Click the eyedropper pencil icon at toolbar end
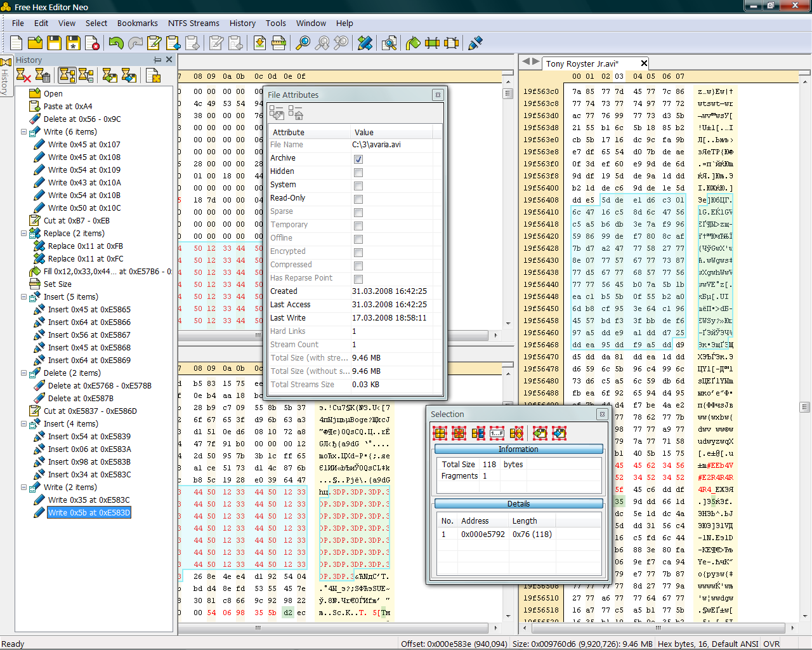The height and width of the screenshot is (650, 812). pyautogui.click(x=475, y=43)
